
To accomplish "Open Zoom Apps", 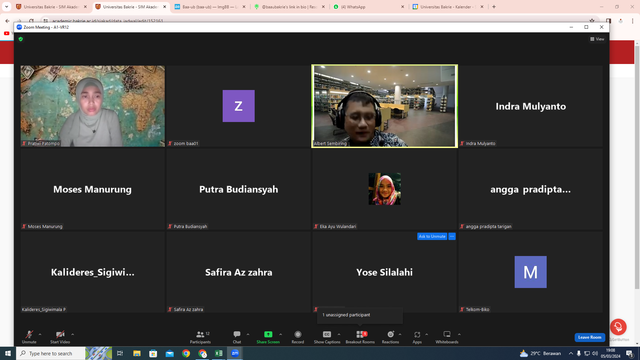I will [417, 337].
